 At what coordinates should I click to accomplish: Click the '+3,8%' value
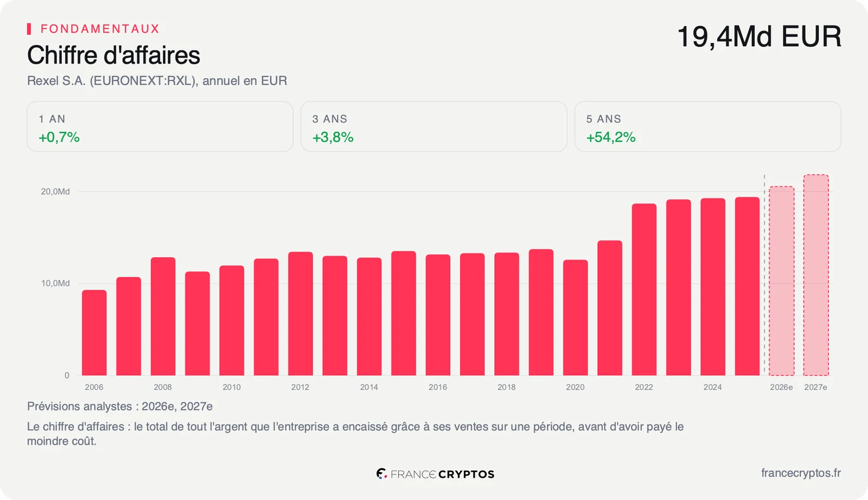333,137
